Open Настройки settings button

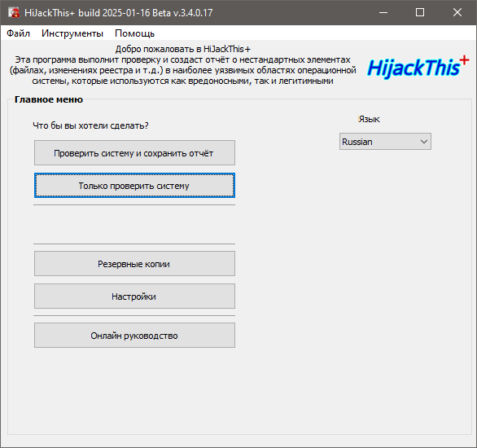pos(134,296)
